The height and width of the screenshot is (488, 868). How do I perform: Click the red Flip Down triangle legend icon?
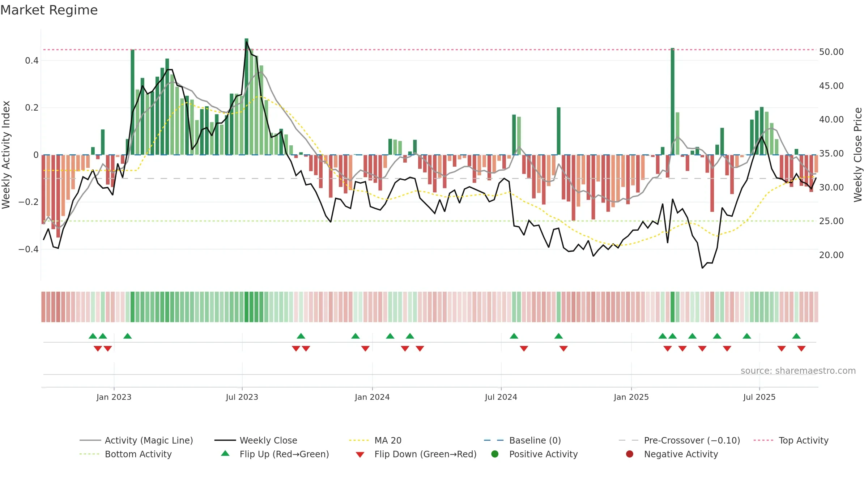[360, 455]
